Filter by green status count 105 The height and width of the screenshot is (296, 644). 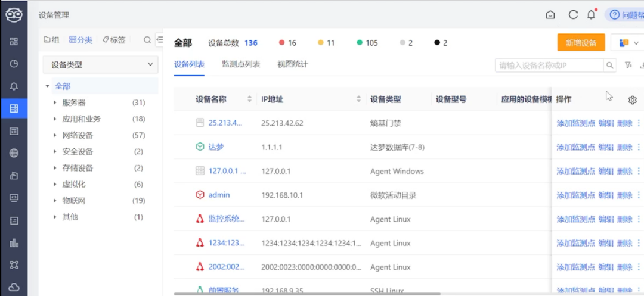367,43
